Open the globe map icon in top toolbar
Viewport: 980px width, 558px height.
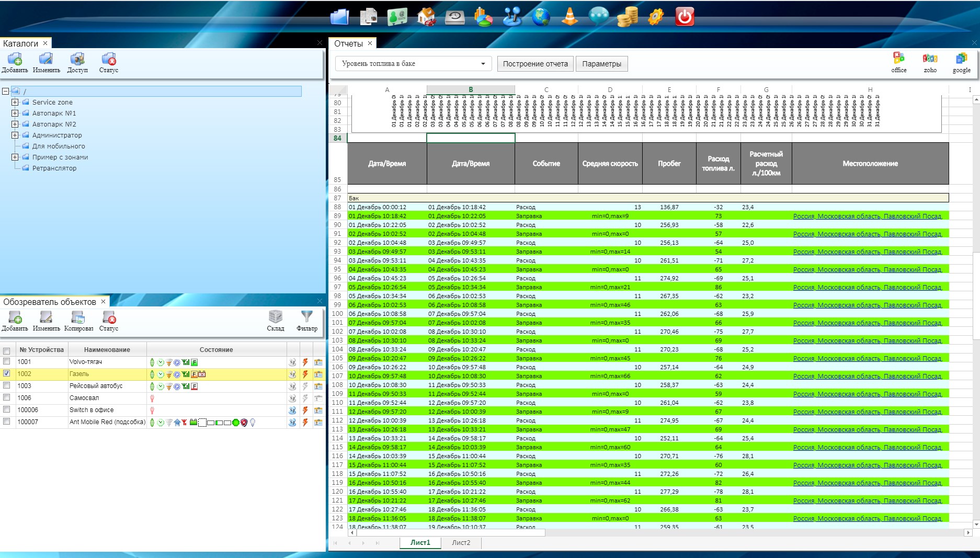pos(541,17)
